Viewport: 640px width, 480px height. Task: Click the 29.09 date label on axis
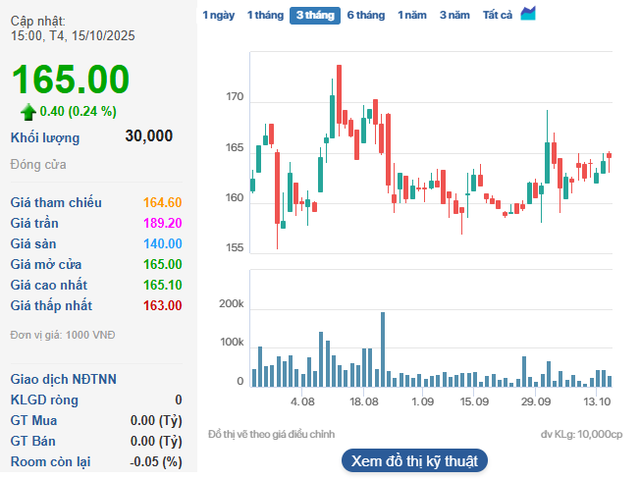tap(537, 401)
